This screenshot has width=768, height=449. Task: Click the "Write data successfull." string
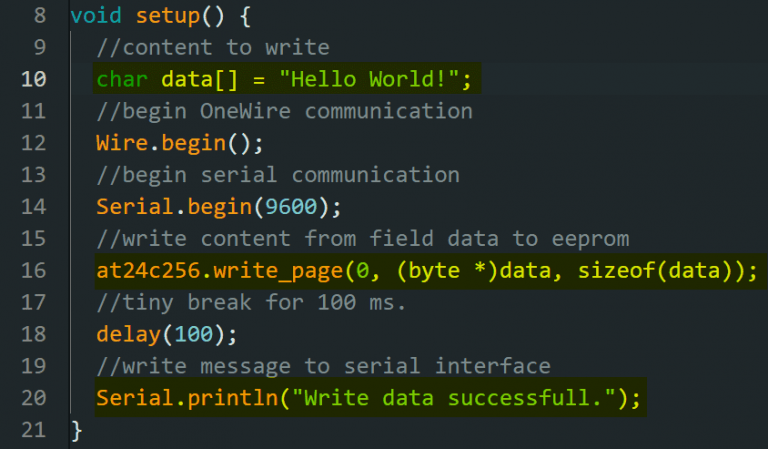point(453,399)
